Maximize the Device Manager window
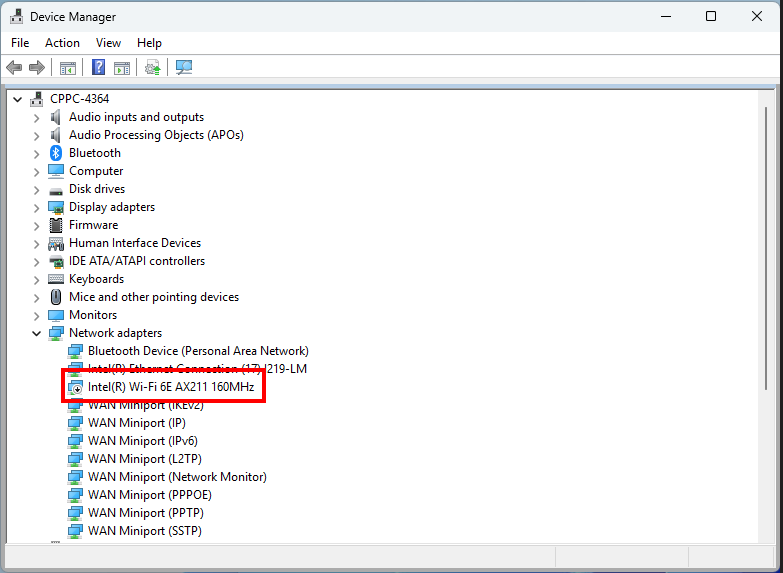Image resolution: width=783 pixels, height=573 pixels. [711, 16]
